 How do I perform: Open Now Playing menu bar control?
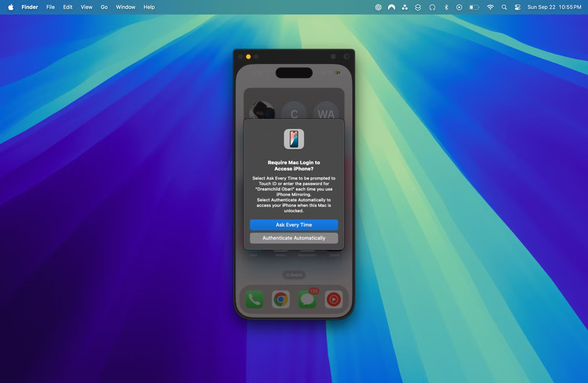[459, 7]
